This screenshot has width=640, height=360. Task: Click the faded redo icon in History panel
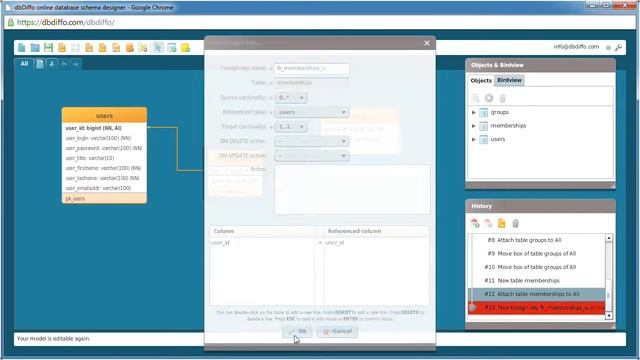[488, 223]
